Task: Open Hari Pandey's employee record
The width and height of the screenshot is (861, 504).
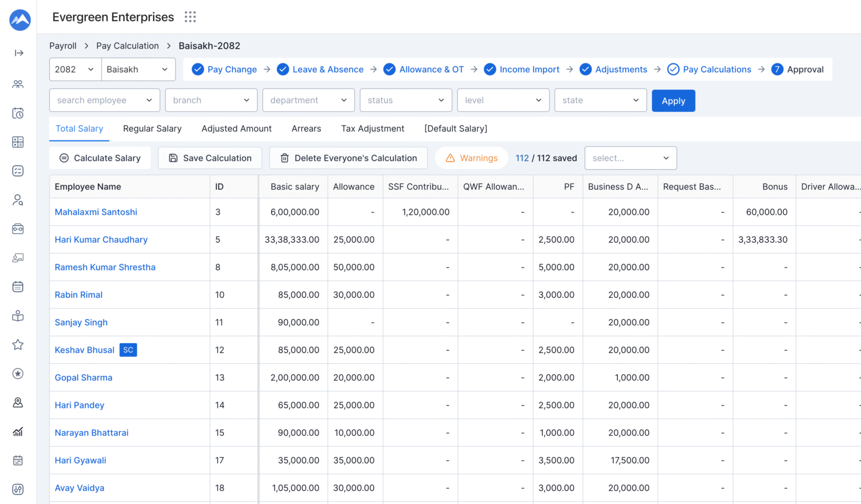Action: pos(79,405)
